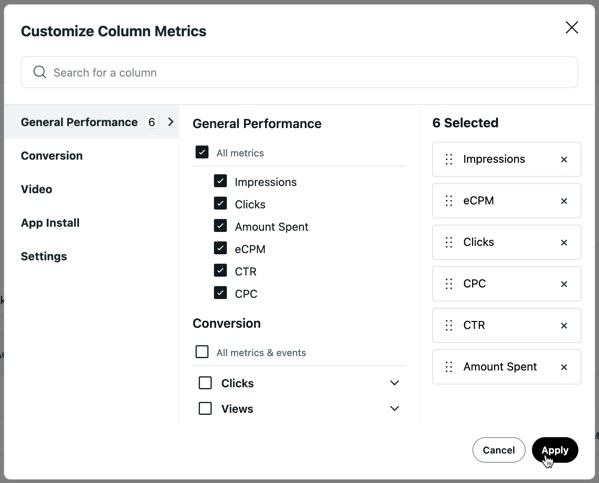Screen dimensions: 599x483
Task: Click the search magnifier icon
Action: tap(40, 72)
